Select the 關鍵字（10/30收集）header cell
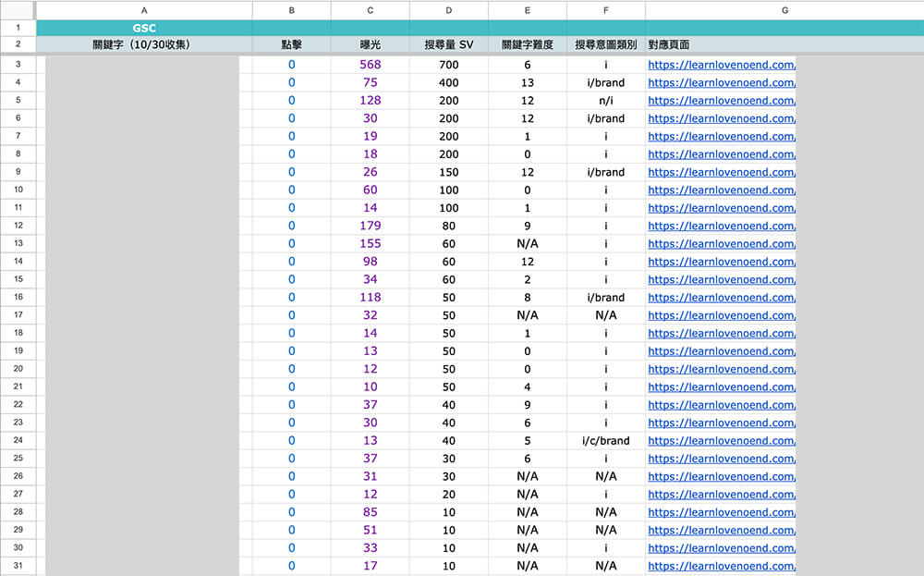924x576 pixels. tap(144, 44)
